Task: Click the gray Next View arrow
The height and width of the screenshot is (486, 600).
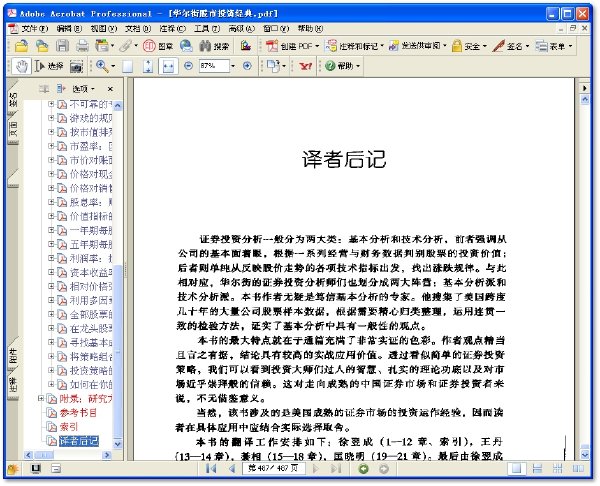Action: [x=384, y=469]
